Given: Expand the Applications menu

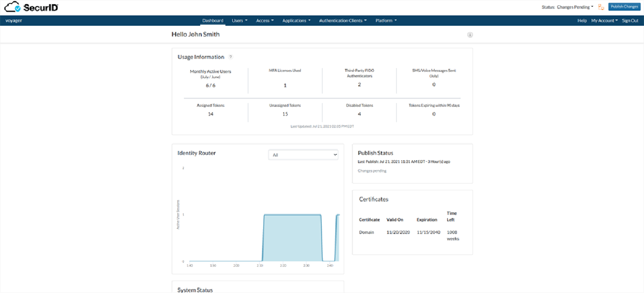Looking at the screenshot, I should point(296,20).
